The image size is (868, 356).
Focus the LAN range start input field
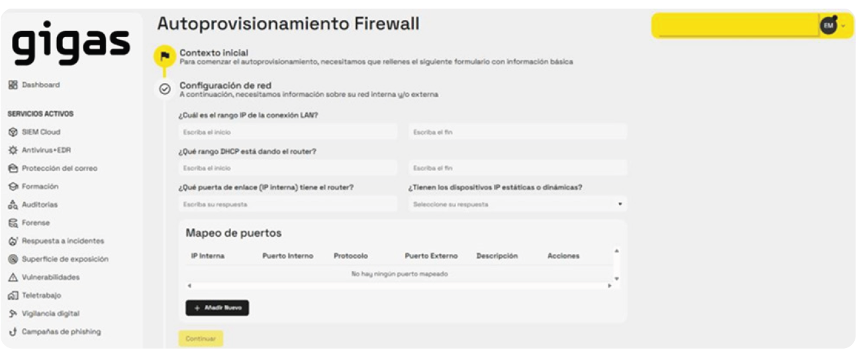pos(288,132)
